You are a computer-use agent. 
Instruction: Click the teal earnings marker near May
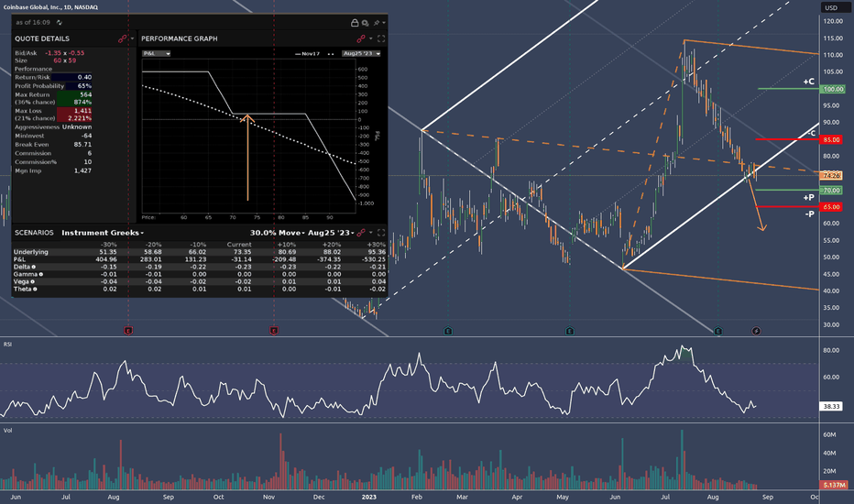point(570,331)
